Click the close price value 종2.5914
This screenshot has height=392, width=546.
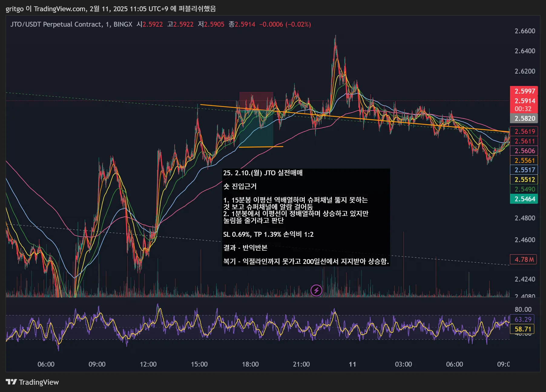[x=242, y=24]
